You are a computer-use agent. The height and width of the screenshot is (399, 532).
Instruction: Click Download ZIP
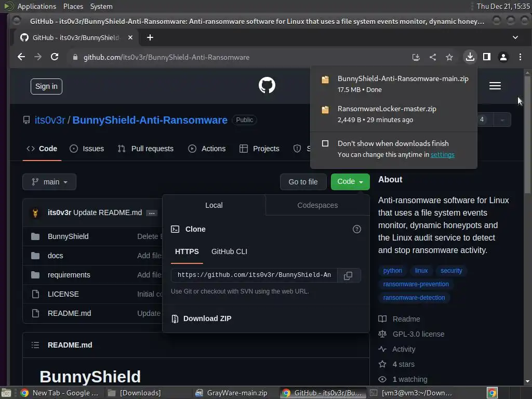pos(202,318)
